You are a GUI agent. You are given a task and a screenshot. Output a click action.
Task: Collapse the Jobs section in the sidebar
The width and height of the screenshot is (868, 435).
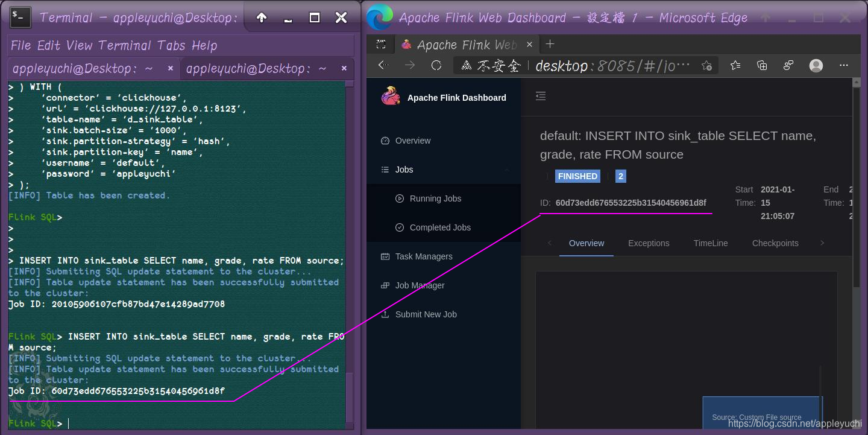[507, 170]
